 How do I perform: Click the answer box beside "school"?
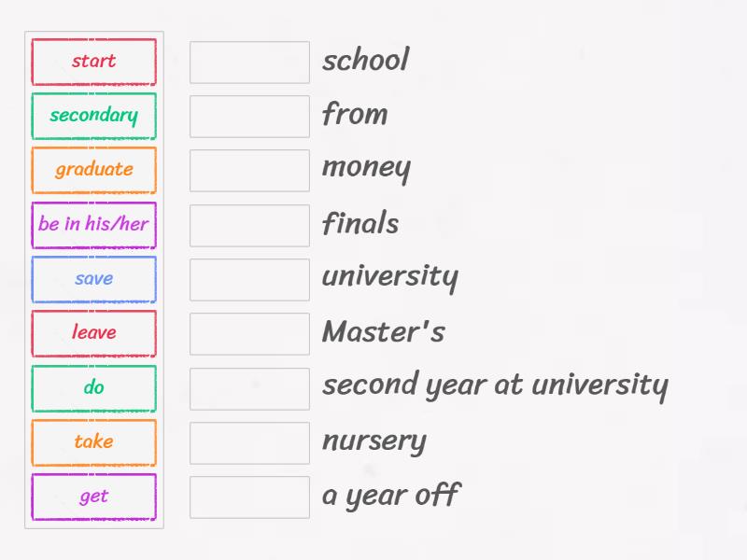249,62
